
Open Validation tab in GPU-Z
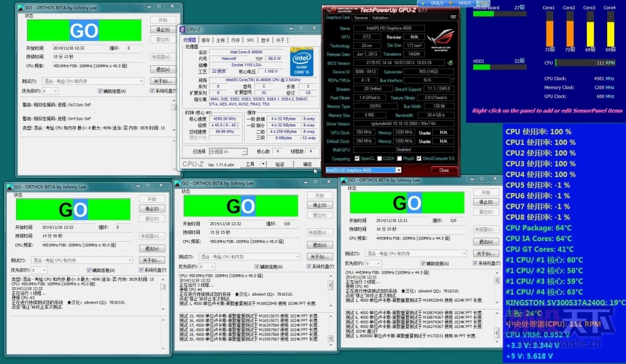(x=380, y=18)
